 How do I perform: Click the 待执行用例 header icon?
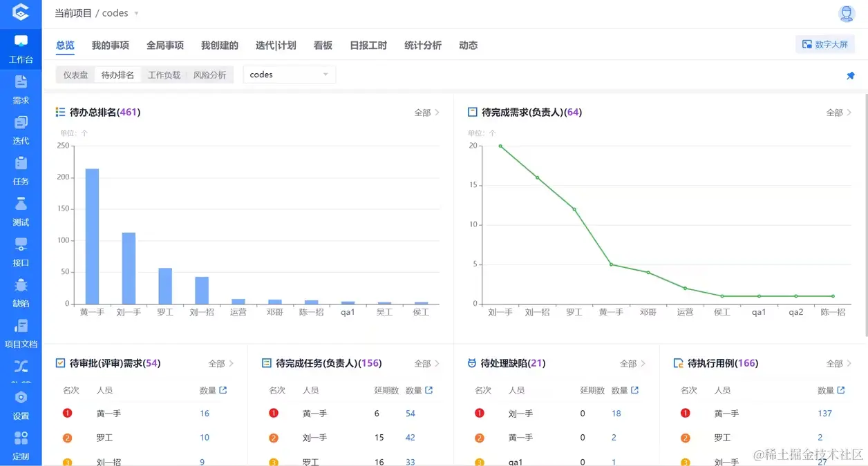pyautogui.click(x=678, y=363)
